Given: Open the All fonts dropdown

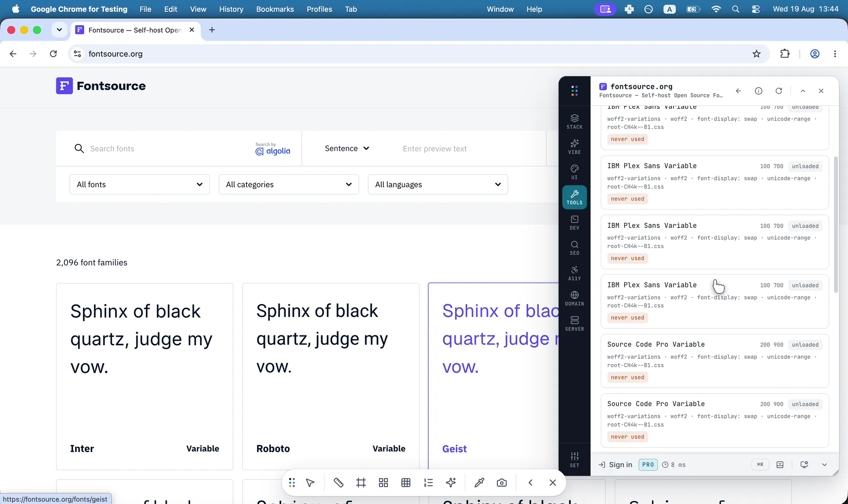Looking at the screenshot, I should [x=140, y=184].
